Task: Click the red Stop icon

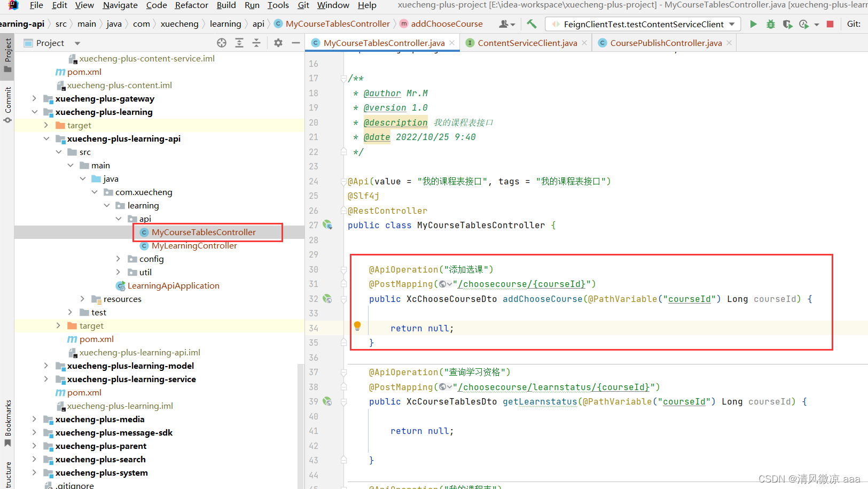Action: (x=830, y=24)
